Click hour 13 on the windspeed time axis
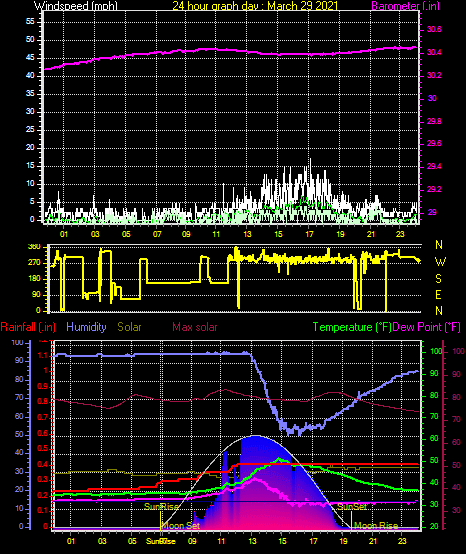This screenshot has width=466, height=554. [x=247, y=234]
